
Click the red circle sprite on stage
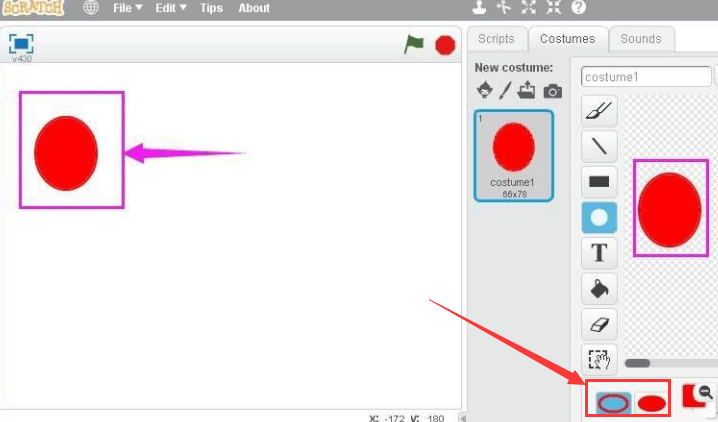(x=66, y=153)
